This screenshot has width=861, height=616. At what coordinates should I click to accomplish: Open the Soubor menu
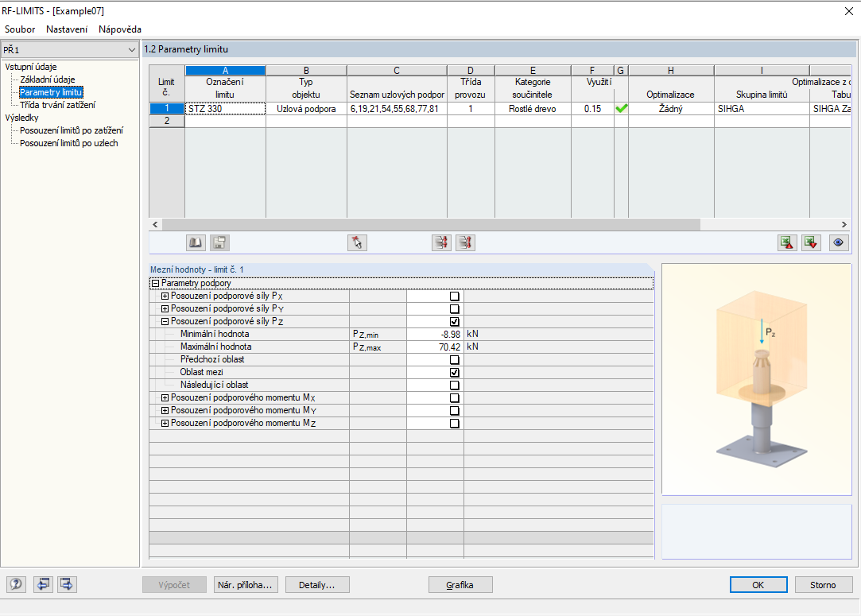point(20,29)
